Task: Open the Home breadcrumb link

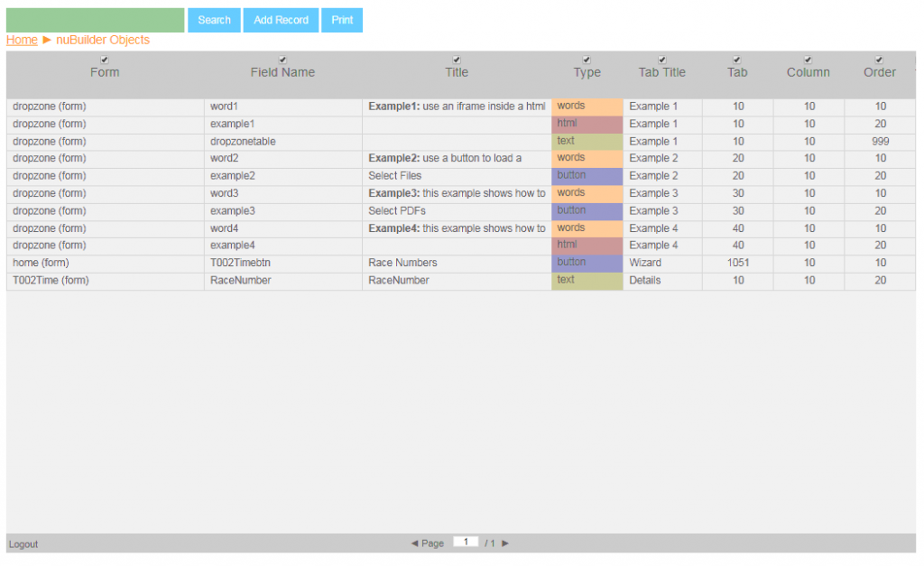Action: 22,40
